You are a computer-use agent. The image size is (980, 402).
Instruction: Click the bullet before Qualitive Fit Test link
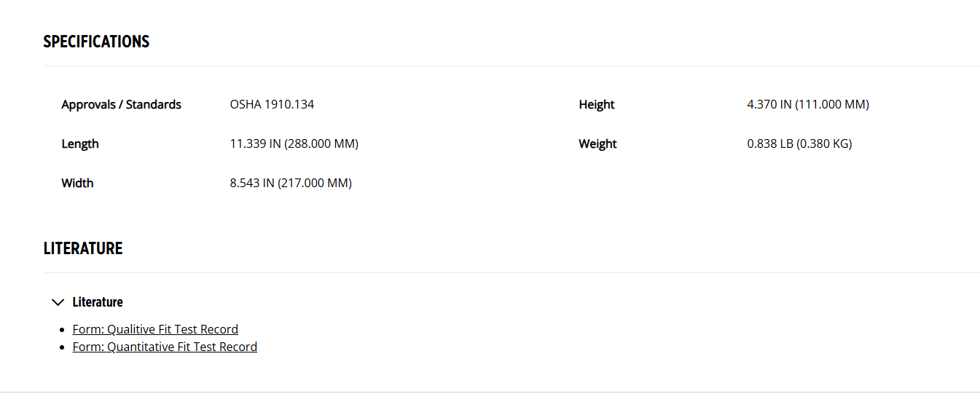click(63, 330)
